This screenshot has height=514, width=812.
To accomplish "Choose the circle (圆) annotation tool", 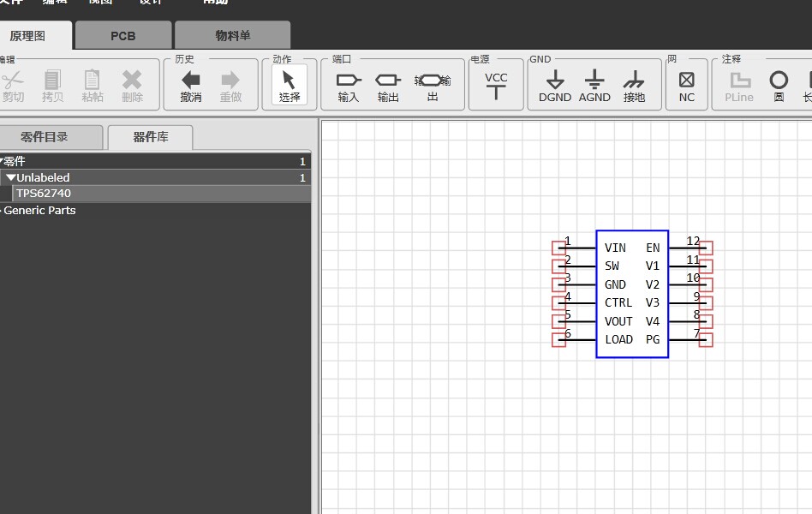I will tap(779, 87).
